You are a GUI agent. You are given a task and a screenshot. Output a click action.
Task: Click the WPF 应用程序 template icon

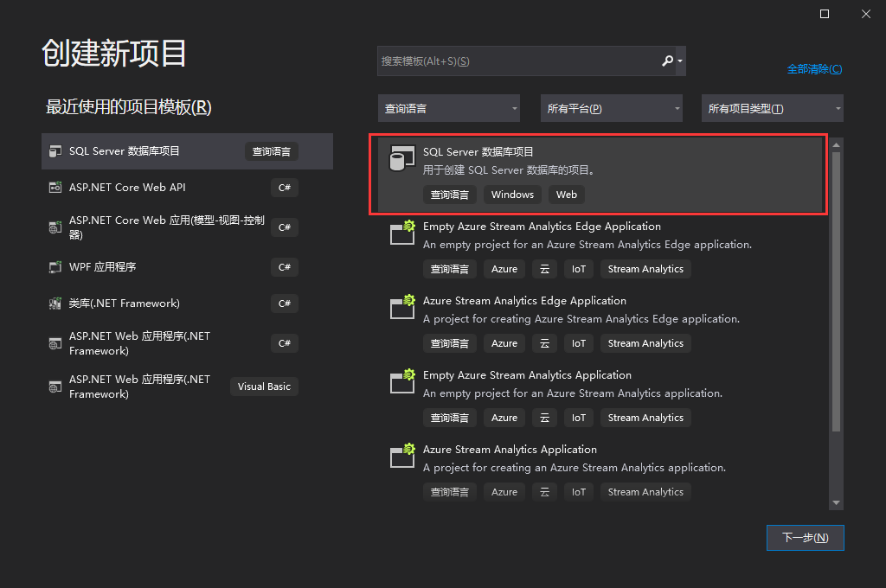pos(55,267)
